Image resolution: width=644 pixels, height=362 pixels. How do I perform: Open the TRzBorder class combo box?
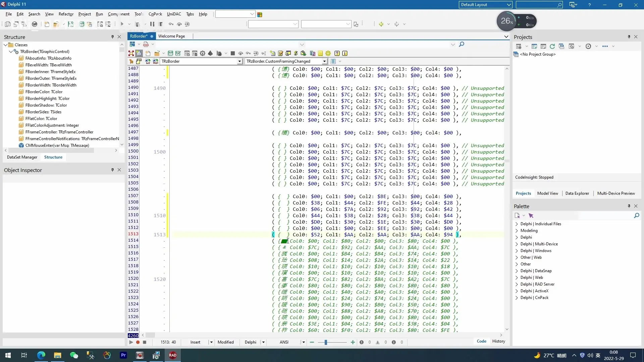(x=239, y=61)
